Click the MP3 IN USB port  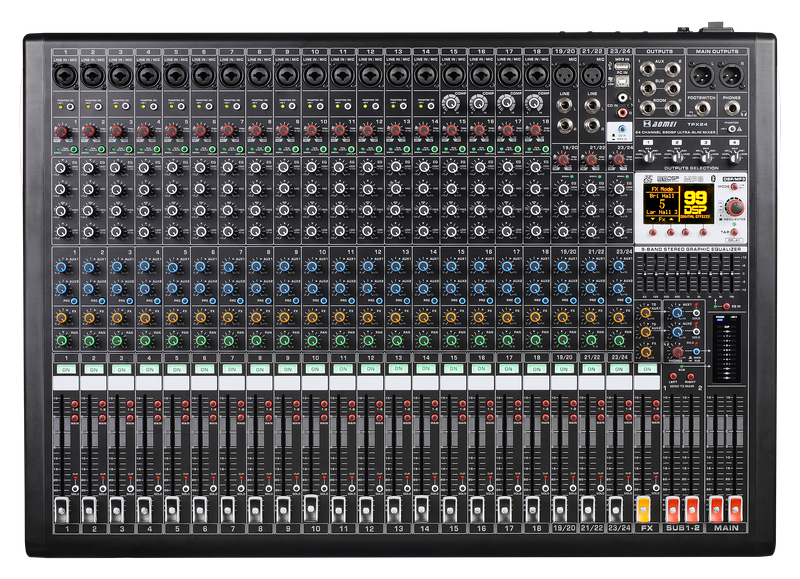[x=621, y=66]
